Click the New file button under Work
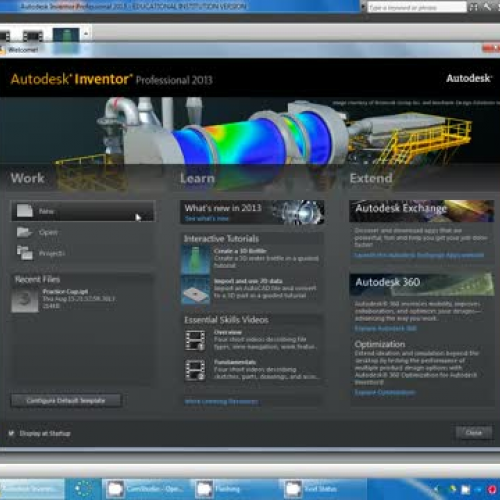The height and width of the screenshot is (500, 500). click(x=83, y=211)
